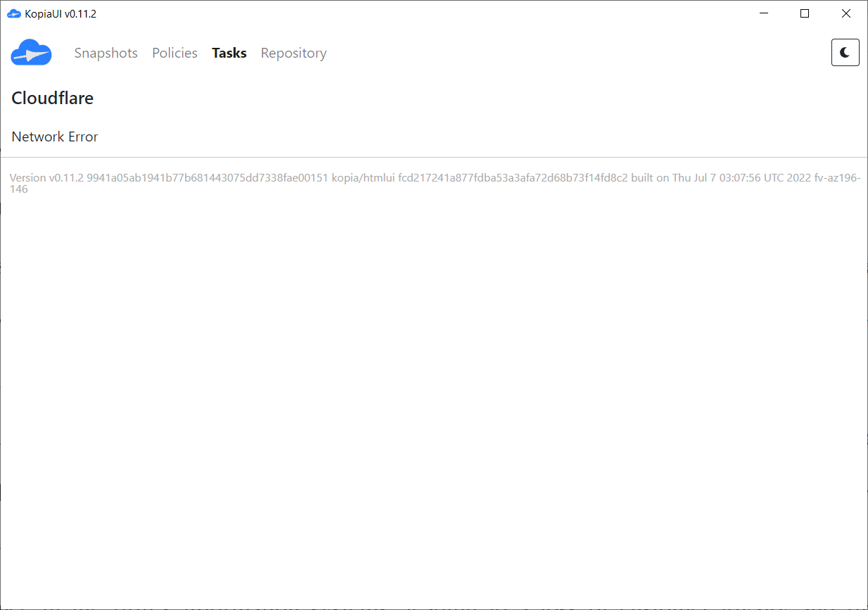Click the KopiaUI cloud icon in the title bar

click(x=13, y=13)
